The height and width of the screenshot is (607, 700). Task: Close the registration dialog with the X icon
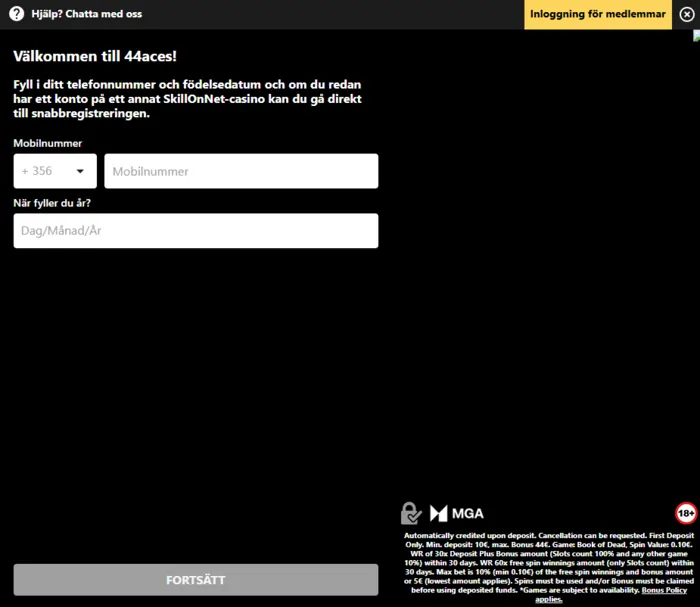point(686,14)
